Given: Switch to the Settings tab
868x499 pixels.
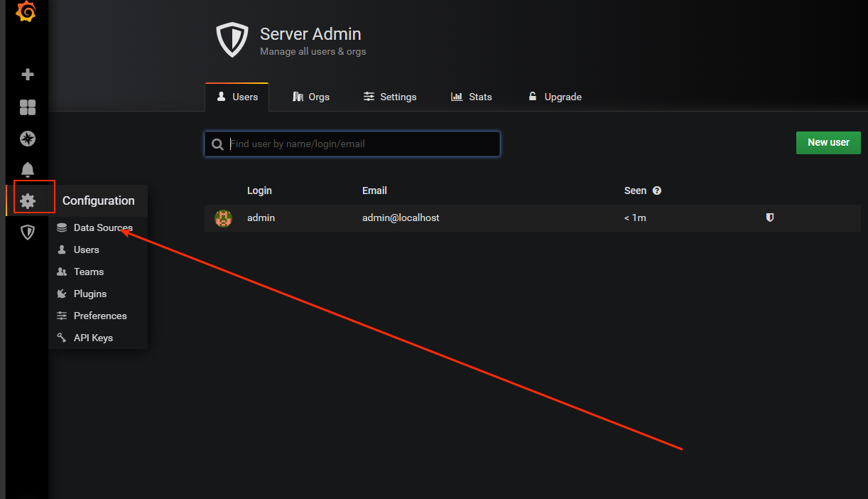Looking at the screenshot, I should (390, 97).
